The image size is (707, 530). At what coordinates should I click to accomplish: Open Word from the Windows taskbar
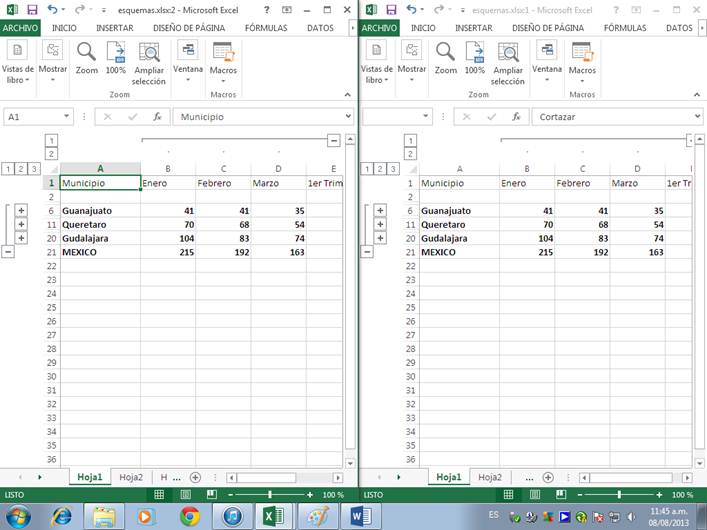click(x=359, y=516)
